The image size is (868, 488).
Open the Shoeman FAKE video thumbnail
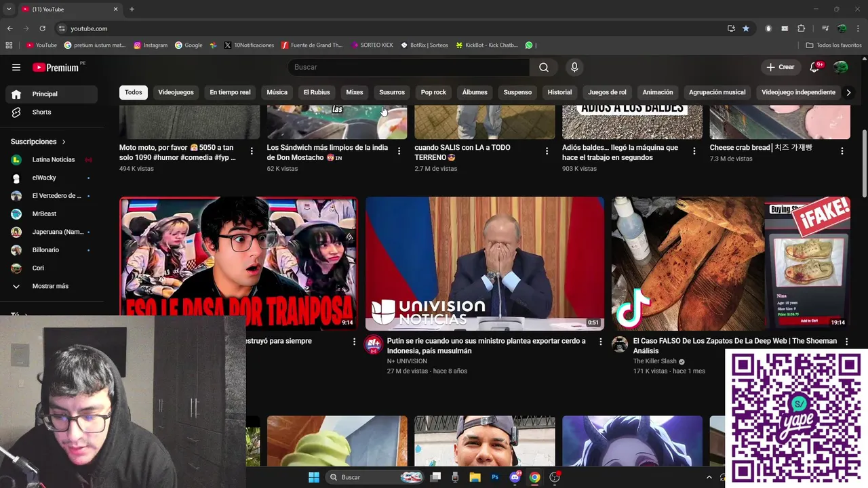click(x=731, y=264)
